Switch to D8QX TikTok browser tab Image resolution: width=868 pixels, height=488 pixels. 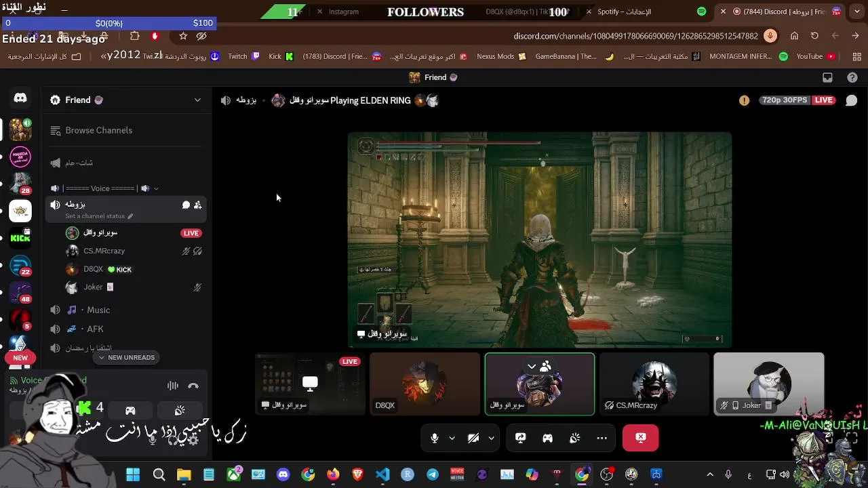tap(519, 12)
